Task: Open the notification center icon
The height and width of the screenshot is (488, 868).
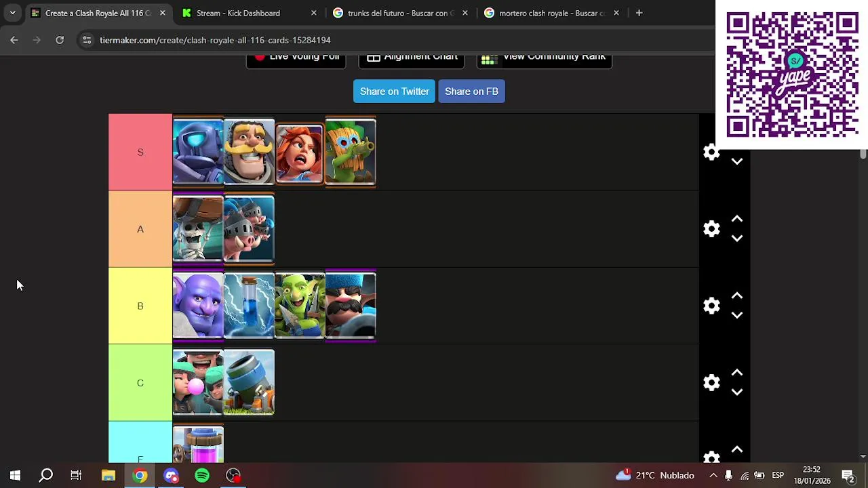Action: 848,475
